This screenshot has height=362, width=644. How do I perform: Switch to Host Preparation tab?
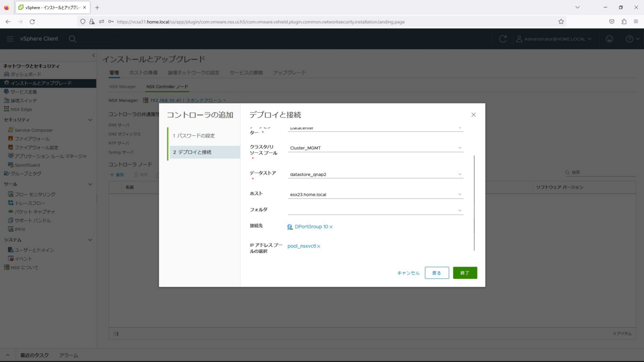click(143, 72)
